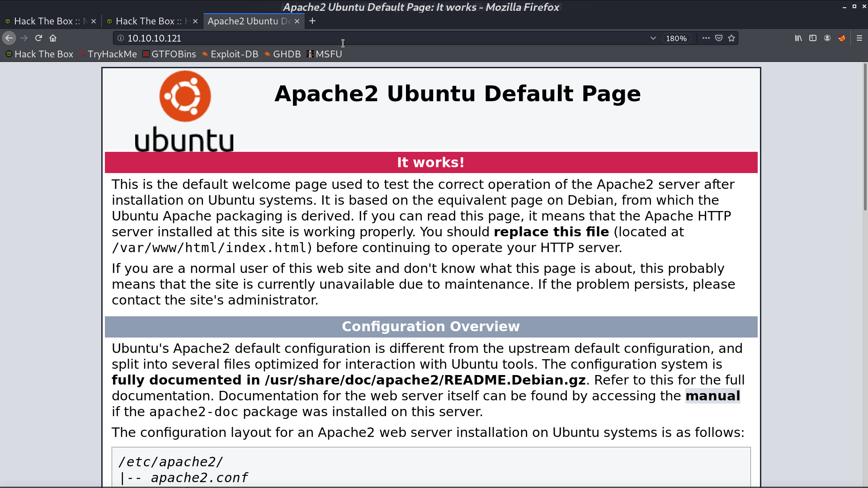This screenshot has width=868, height=488.
Task: Switch to the second Hack The Box tab
Action: (152, 21)
